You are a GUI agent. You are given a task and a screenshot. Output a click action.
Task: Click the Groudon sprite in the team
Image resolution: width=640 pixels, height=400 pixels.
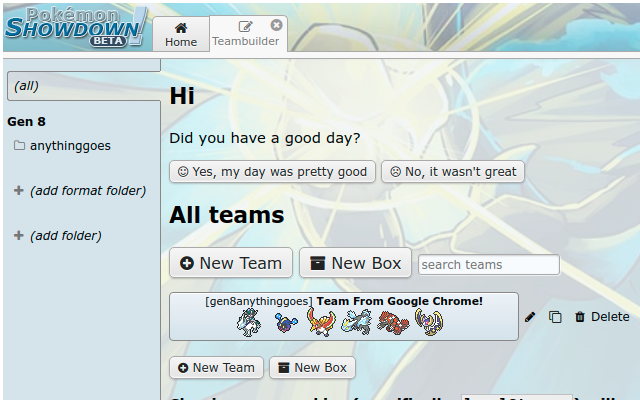[393, 322]
